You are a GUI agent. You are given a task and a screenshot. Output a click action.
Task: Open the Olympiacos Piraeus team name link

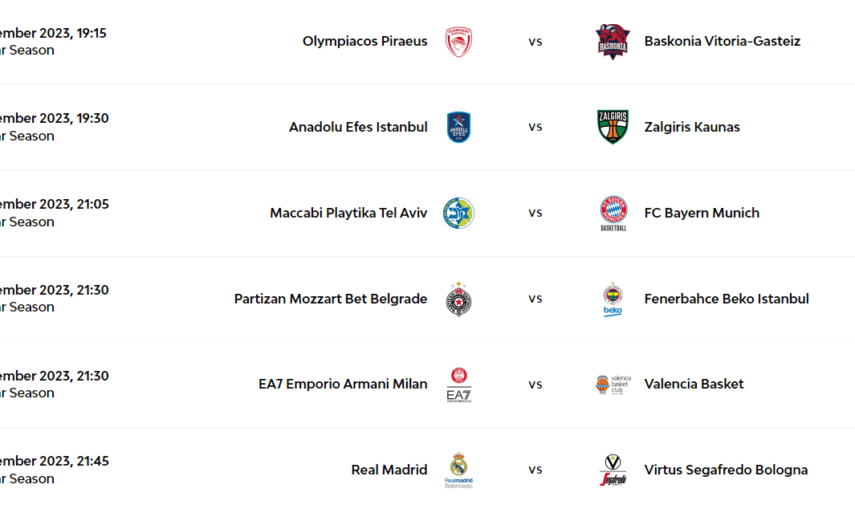tap(364, 42)
